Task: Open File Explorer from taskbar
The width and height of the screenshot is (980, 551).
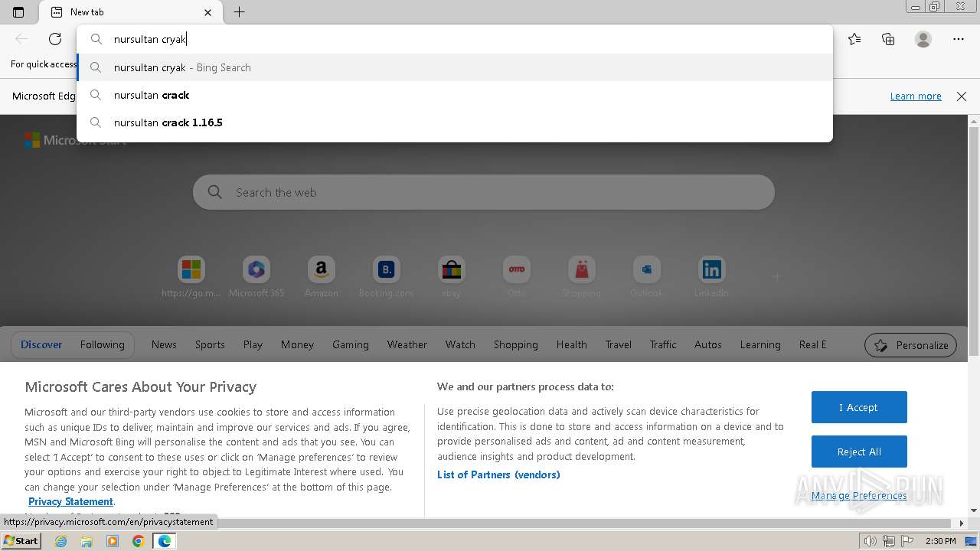Action: (x=87, y=541)
